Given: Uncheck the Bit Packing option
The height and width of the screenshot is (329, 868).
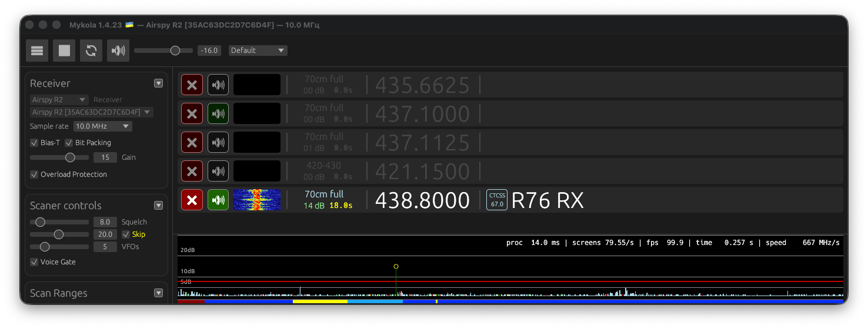Looking at the screenshot, I should click(x=69, y=143).
